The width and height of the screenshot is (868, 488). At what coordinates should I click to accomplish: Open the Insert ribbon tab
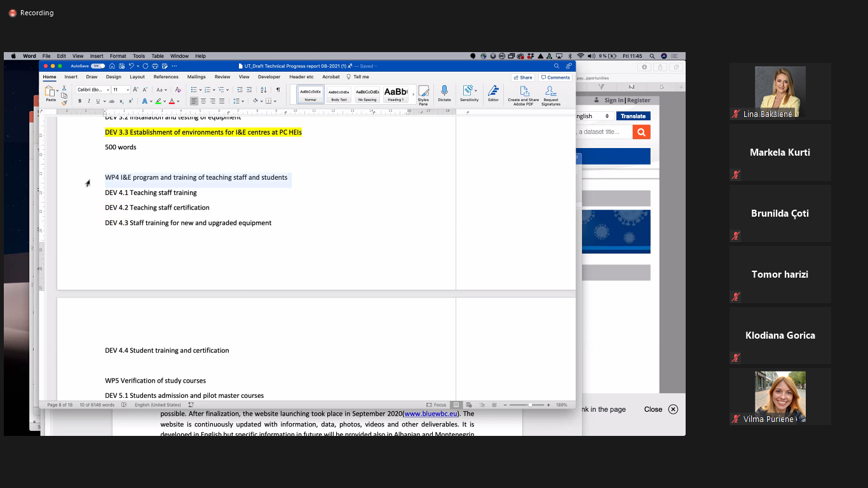(71, 77)
